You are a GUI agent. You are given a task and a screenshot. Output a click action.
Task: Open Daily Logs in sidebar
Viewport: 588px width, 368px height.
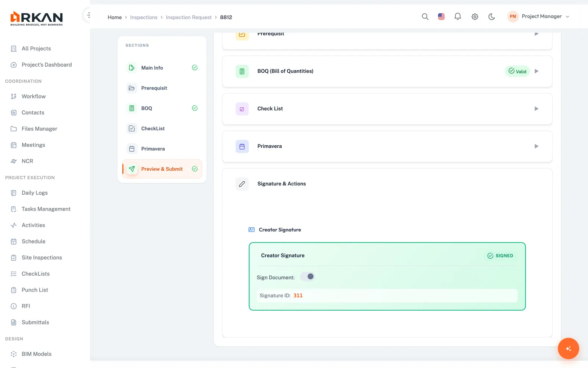click(x=35, y=193)
